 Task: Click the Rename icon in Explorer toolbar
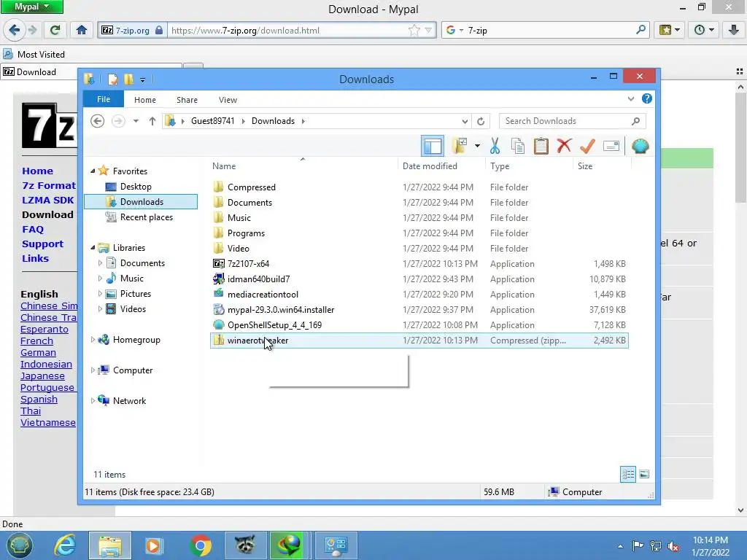coord(611,146)
